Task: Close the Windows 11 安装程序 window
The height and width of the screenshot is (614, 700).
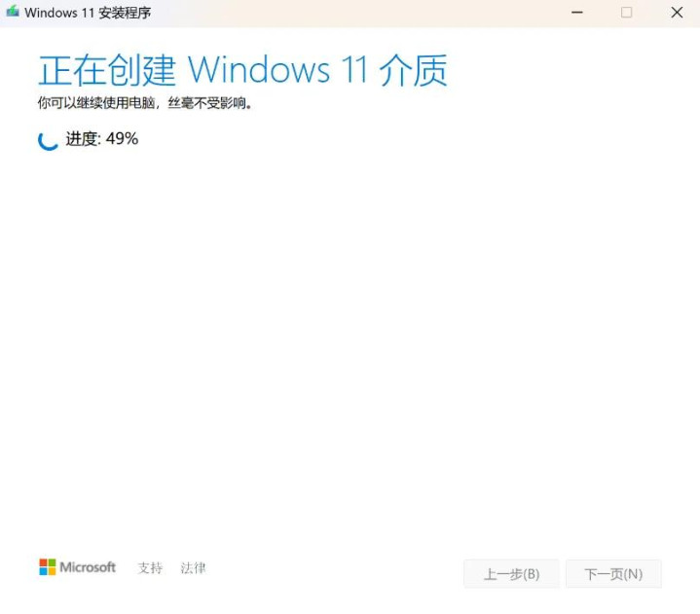Action: click(x=677, y=13)
